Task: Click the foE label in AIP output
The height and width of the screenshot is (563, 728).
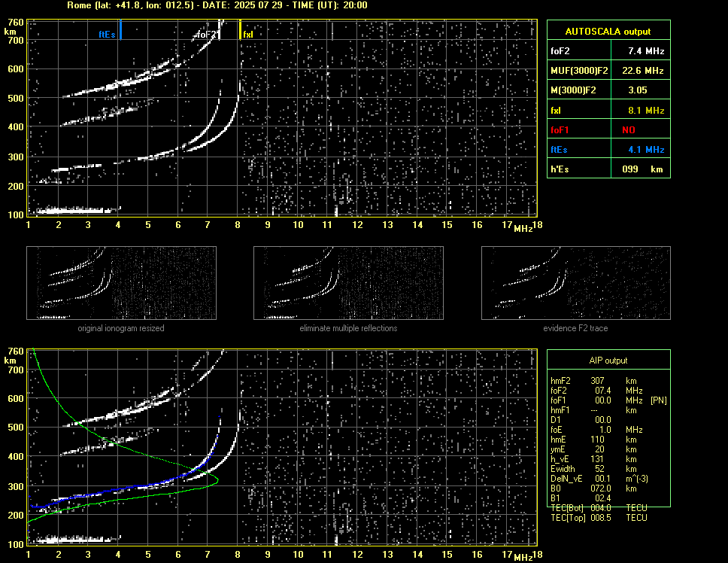Action: (x=557, y=430)
